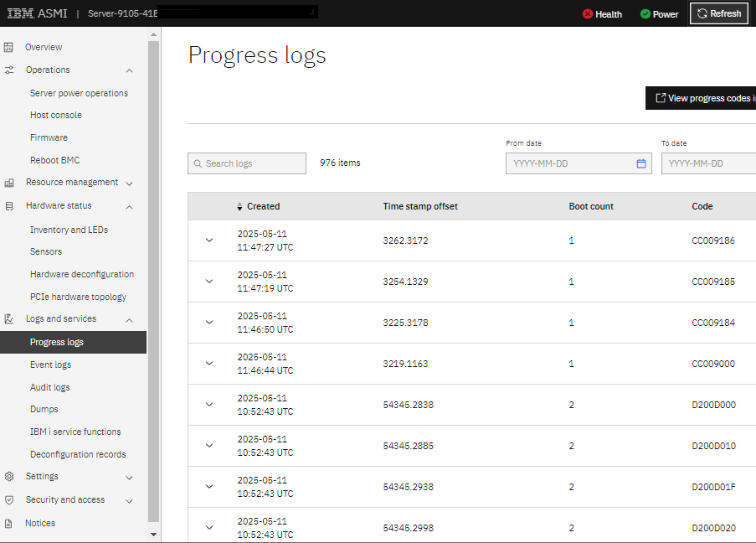
Task: Open Hardware deconfiguration page
Action: click(82, 274)
